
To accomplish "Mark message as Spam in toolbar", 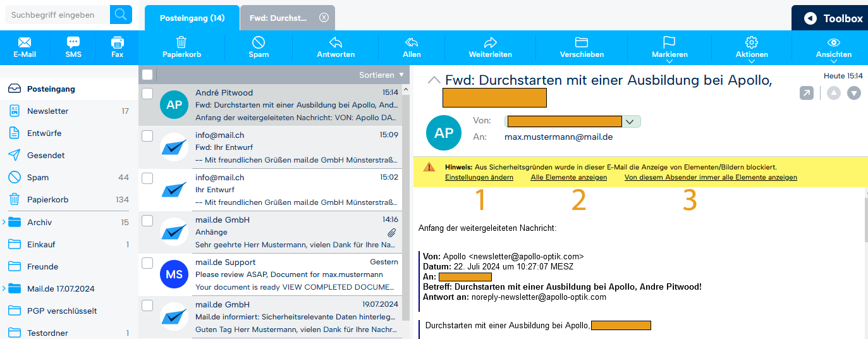I will [259, 47].
